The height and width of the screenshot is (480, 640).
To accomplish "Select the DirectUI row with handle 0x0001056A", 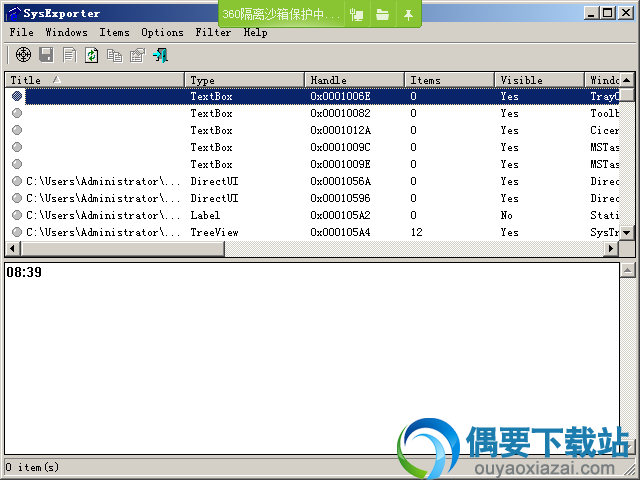I will click(x=312, y=181).
